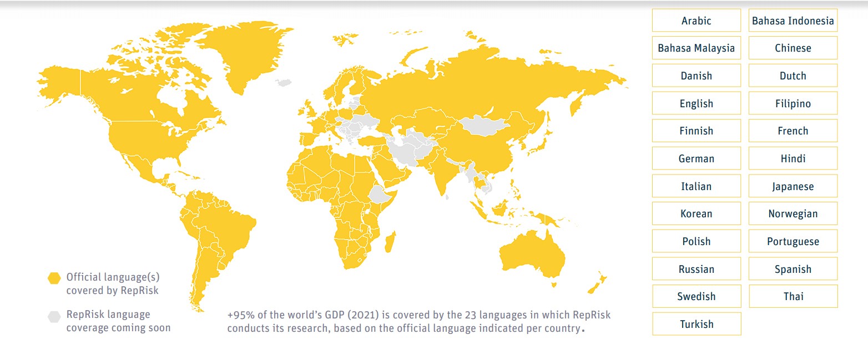Viewport: 868px width, 344px height.
Task: Click the English language box
Action: (696, 103)
